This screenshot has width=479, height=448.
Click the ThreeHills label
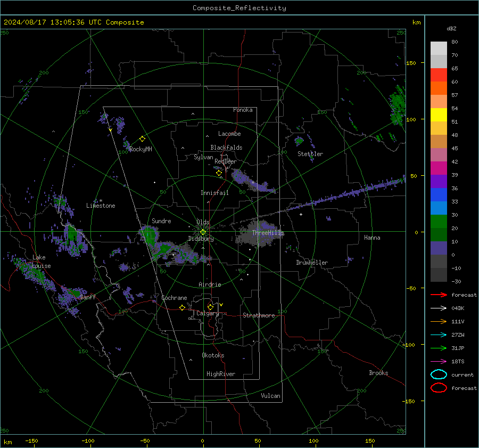click(x=268, y=233)
